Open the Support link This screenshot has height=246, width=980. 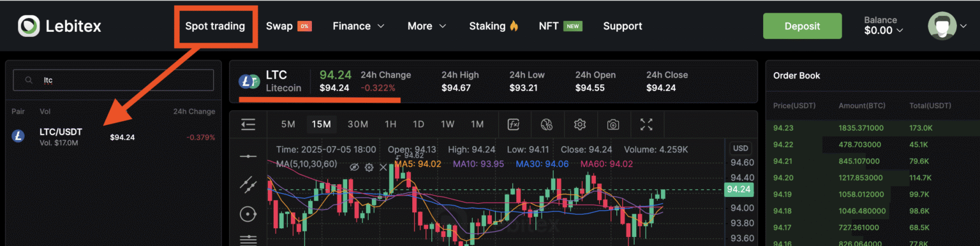pos(623,26)
